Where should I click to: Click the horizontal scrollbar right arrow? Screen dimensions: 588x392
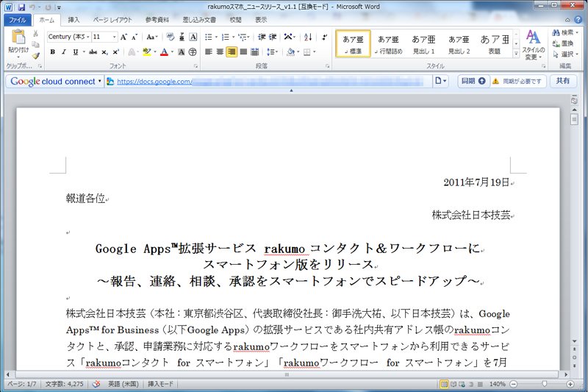click(x=565, y=374)
